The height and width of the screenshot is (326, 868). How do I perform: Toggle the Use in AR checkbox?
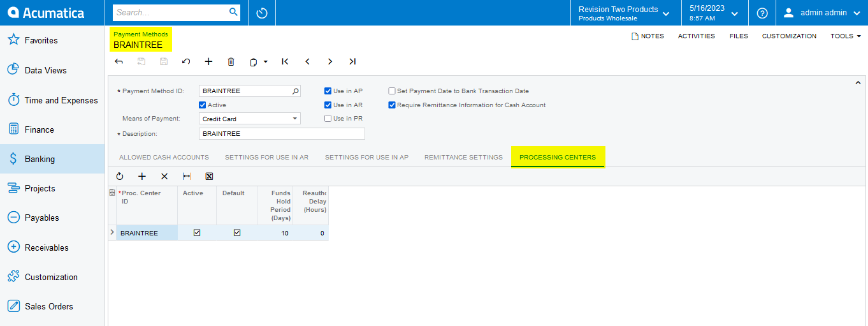click(x=328, y=105)
